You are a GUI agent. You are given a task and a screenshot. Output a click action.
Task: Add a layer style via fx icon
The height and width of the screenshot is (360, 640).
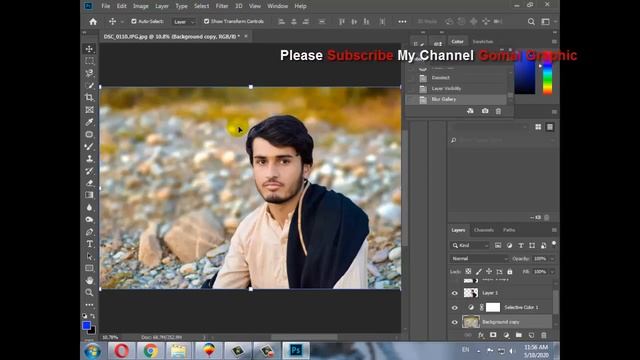click(x=481, y=335)
